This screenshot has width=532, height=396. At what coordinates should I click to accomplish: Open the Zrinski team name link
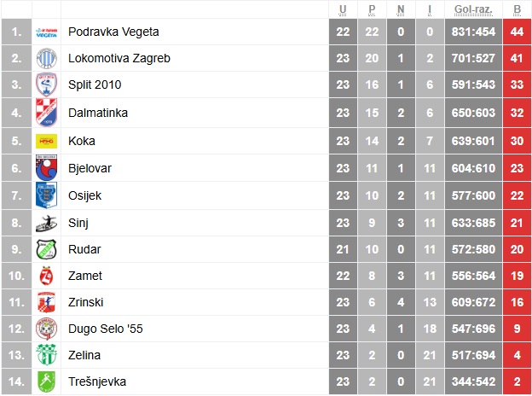point(85,302)
